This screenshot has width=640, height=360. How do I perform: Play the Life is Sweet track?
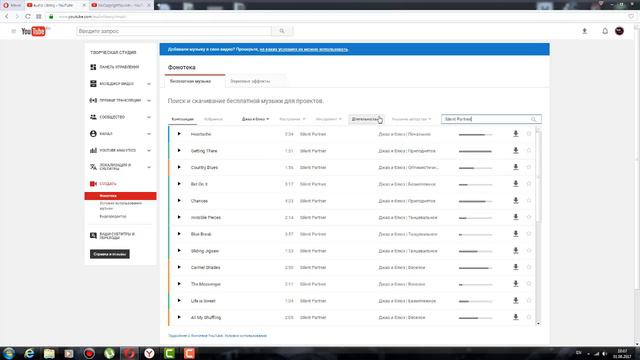pos(179,301)
